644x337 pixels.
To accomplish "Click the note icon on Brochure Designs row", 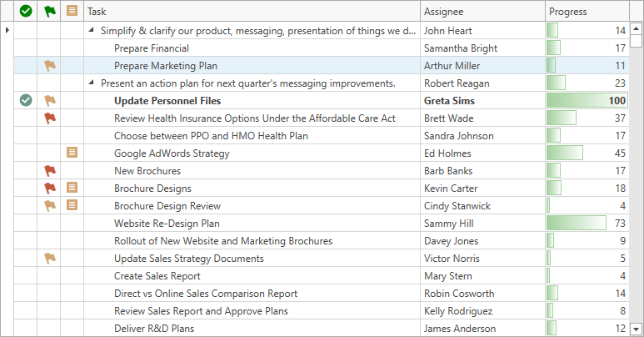I will click(x=72, y=188).
